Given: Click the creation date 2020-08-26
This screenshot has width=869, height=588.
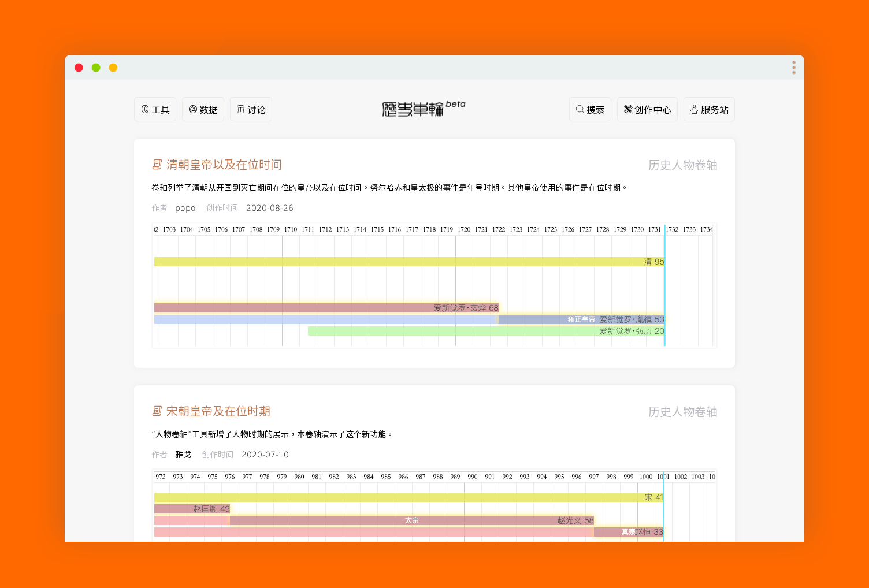Looking at the screenshot, I should point(270,208).
